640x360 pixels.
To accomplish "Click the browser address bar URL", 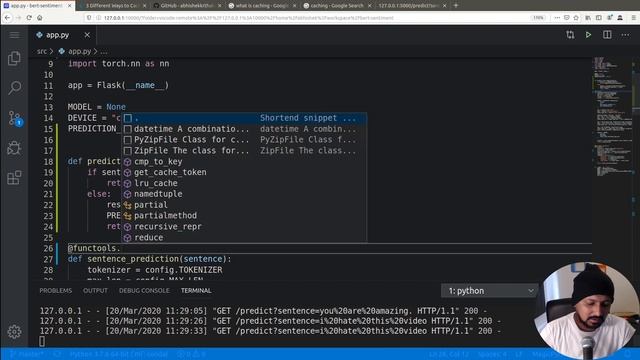I will pos(249,18).
